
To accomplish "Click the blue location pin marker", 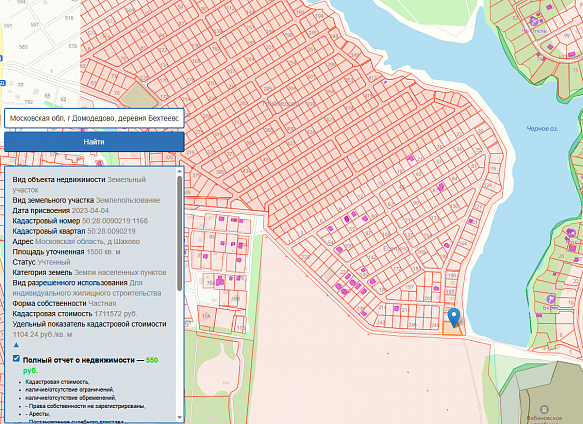I will coord(454,317).
